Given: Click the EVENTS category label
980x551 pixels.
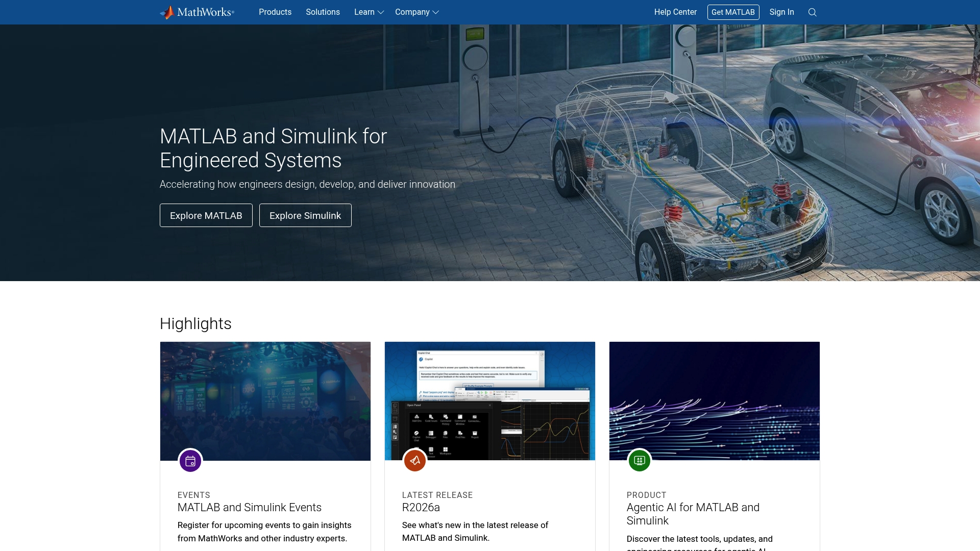Looking at the screenshot, I should (x=194, y=495).
